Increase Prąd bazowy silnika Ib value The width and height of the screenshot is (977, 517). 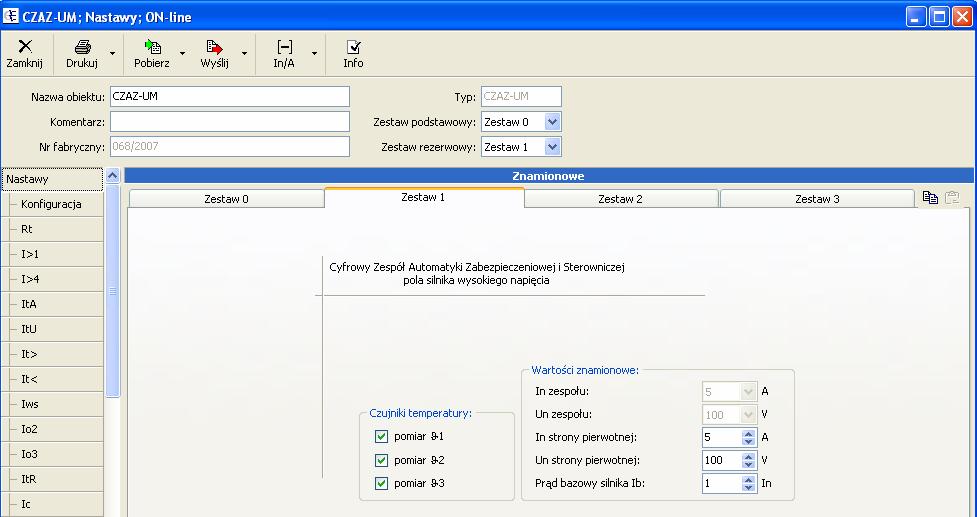click(x=749, y=480)
